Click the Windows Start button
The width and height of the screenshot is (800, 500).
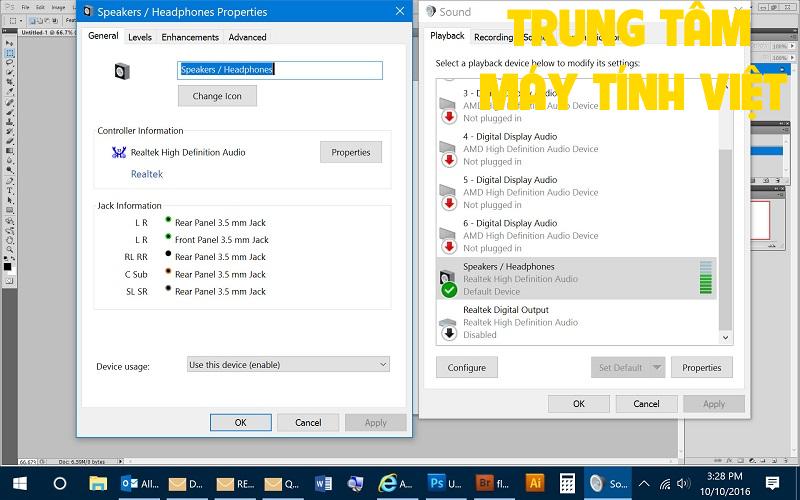point(20,483)
